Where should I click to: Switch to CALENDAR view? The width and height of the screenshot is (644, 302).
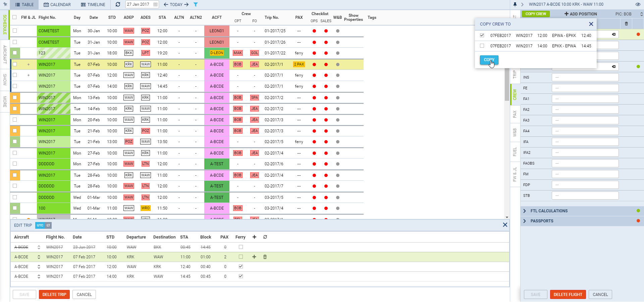pyautogui.click(x=57, y=5)
